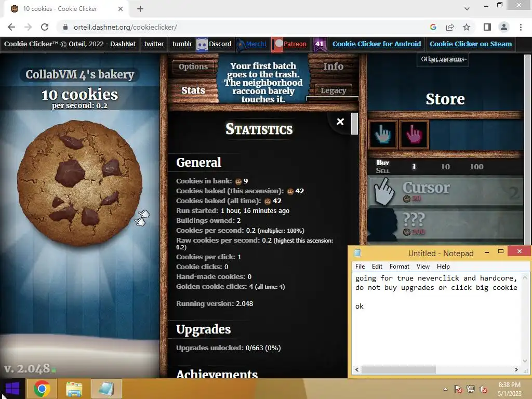Image resolution: width=532 pixels, height=399 pixels.
Task: Open the Windows Start button
Action: (12, 389)
